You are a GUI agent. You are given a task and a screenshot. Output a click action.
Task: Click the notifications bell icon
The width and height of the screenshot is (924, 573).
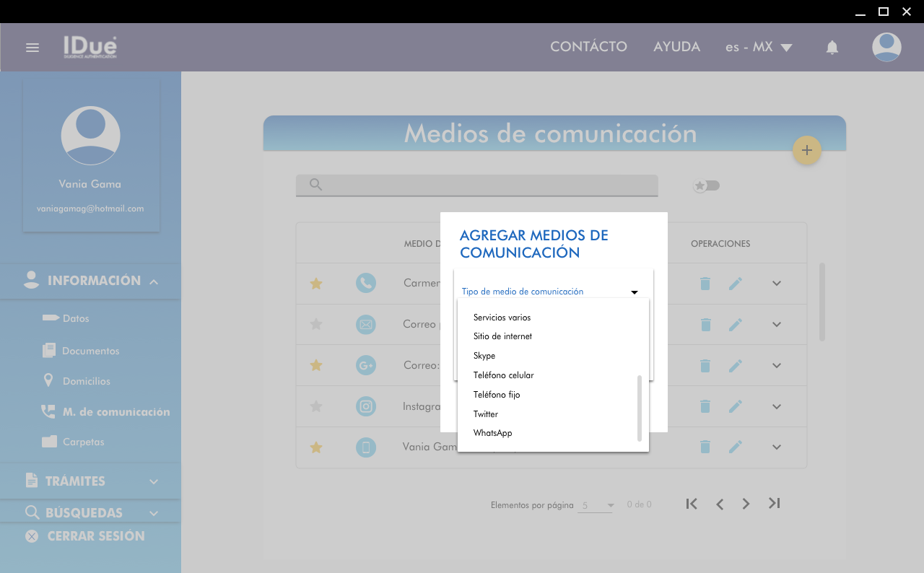click(x=832, y=48)
